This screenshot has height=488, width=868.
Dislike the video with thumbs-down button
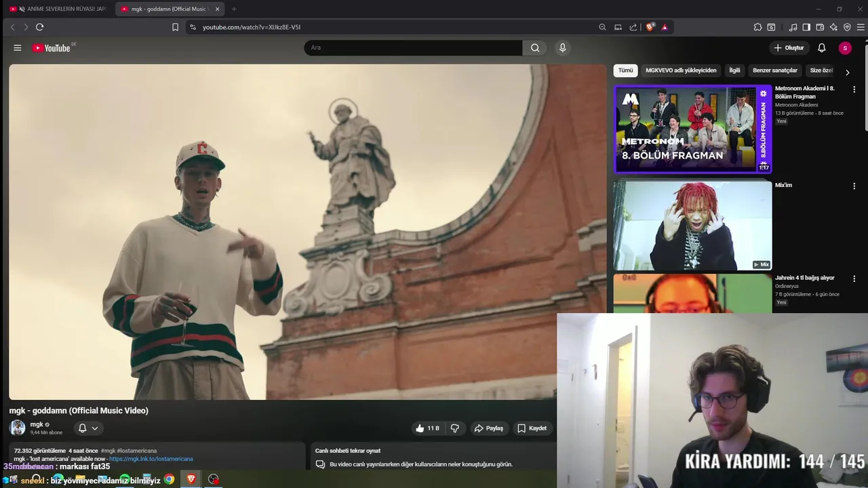[x=455, y=428]
